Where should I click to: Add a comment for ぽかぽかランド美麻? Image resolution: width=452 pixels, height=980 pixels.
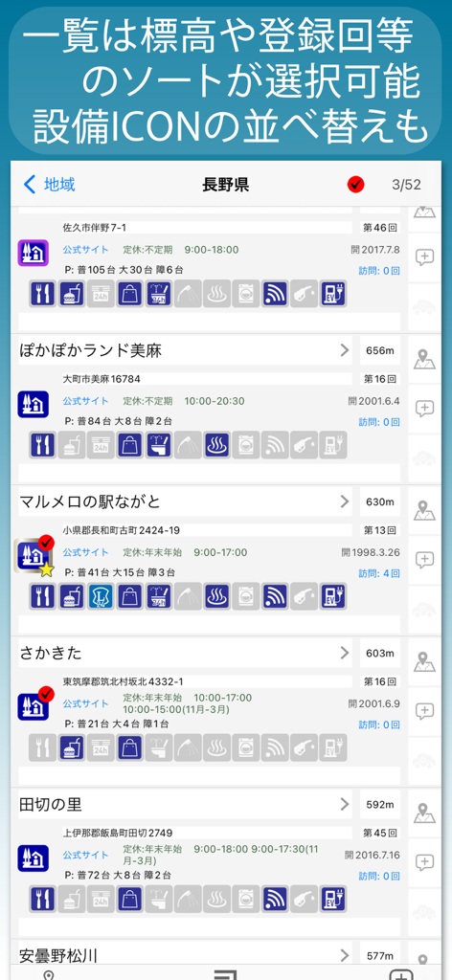tap(424, 409)
